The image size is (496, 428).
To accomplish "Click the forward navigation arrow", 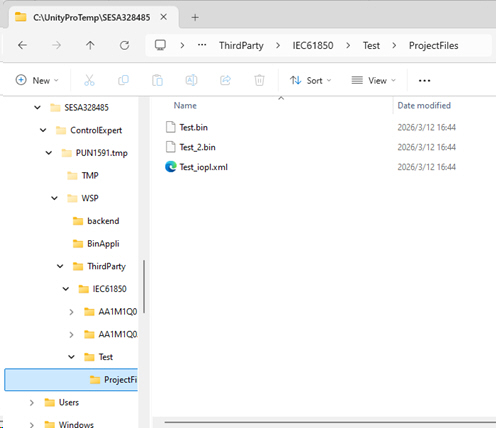I will [56, 45].
